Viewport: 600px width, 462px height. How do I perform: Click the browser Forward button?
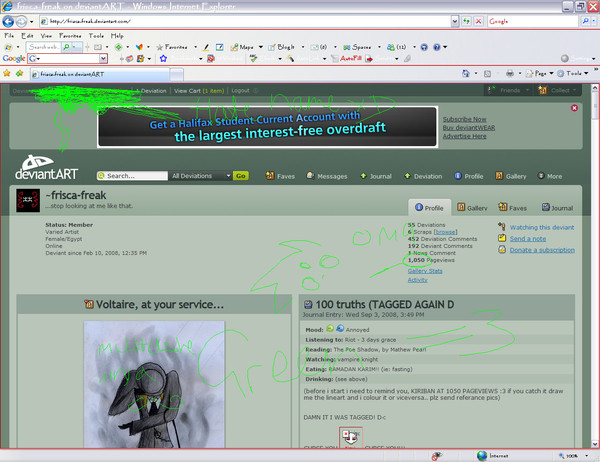(21, 21)
